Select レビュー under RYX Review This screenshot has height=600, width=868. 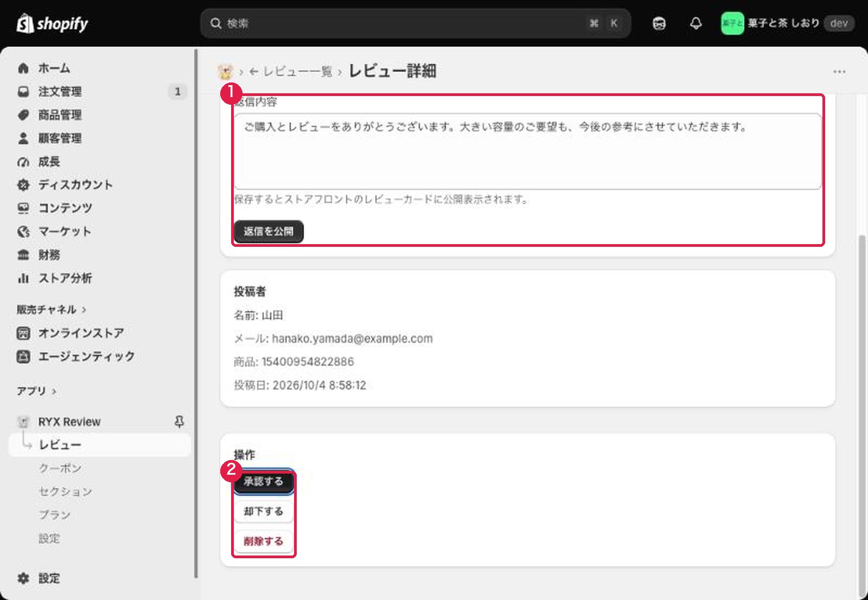(x=100, y=445)
